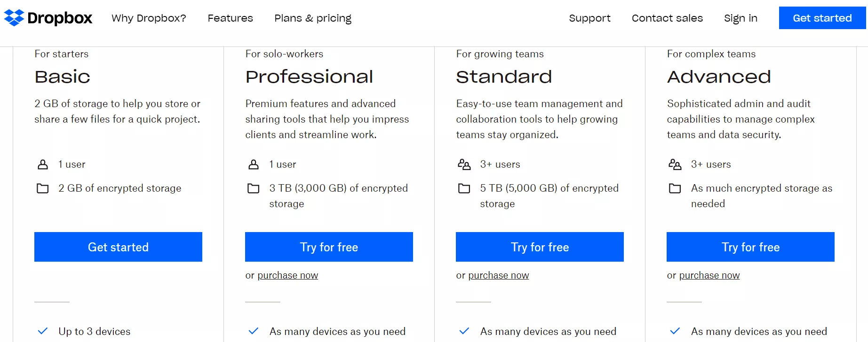Open the Why Dropbox? menu
This screenshot has height=342, width=868.
pos(149,18)
